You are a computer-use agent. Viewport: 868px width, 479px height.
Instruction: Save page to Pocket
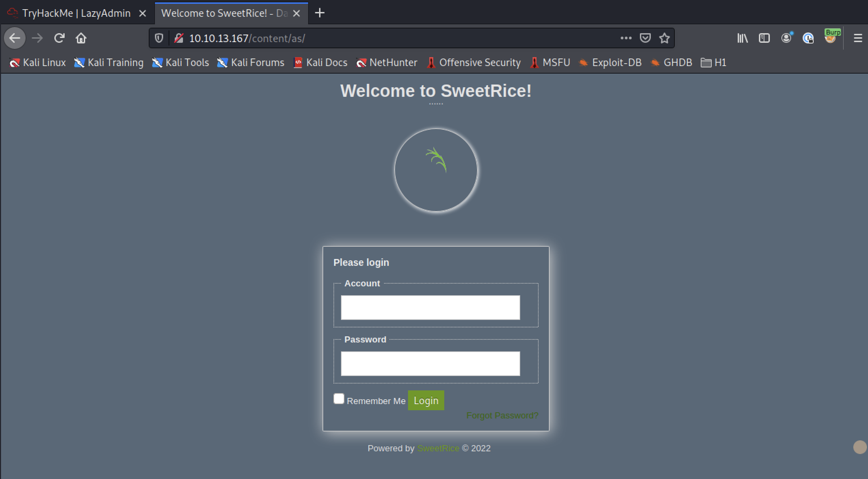[x=645, y=38]
